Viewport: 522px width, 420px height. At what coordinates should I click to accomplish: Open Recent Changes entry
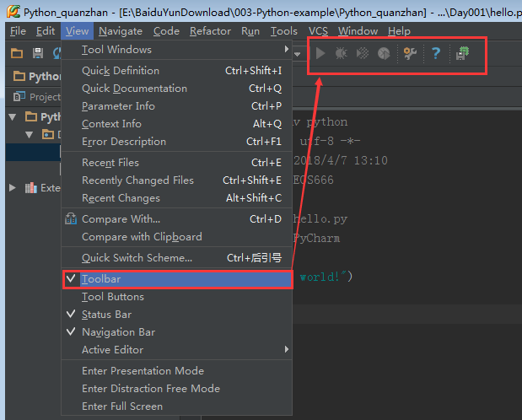[177, 198]
